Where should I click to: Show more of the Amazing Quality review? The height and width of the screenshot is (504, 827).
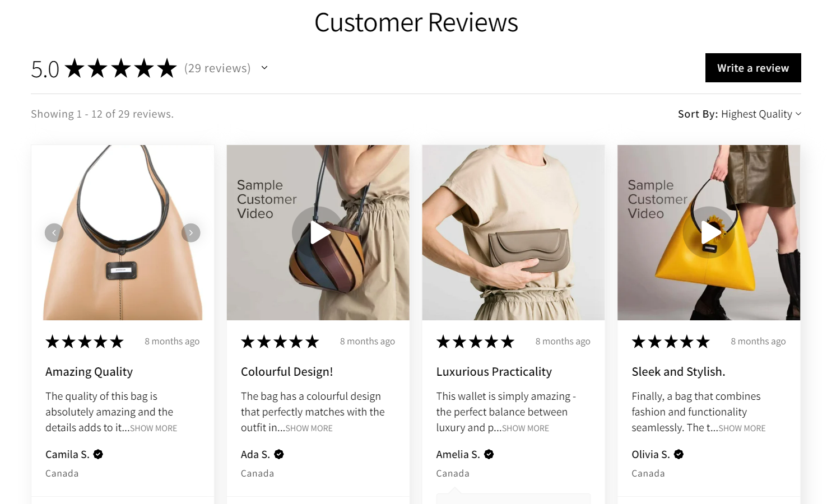pos(153,428)
